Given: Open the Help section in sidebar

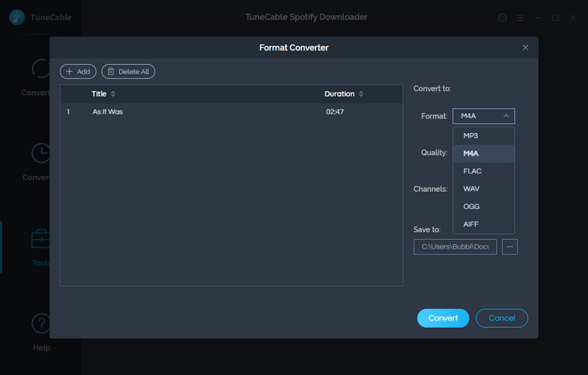Looking at the screenshot, I should 41,332.
